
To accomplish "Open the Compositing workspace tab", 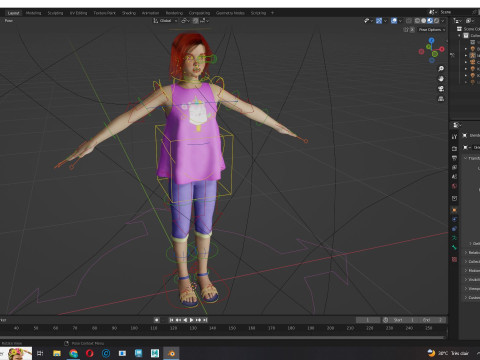I will [199, 13].
